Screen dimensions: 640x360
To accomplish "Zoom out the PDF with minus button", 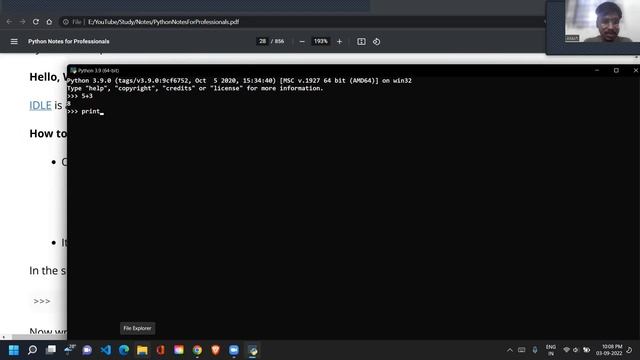I will point(302,41).
